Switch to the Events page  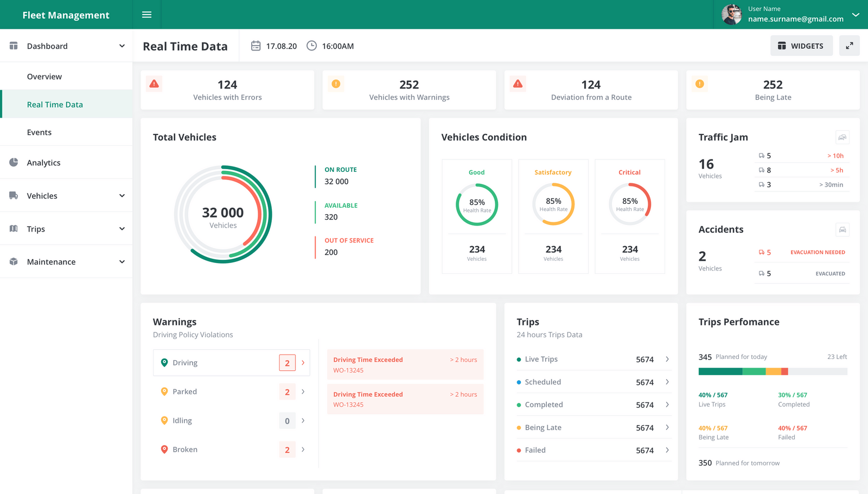[39, 132]
